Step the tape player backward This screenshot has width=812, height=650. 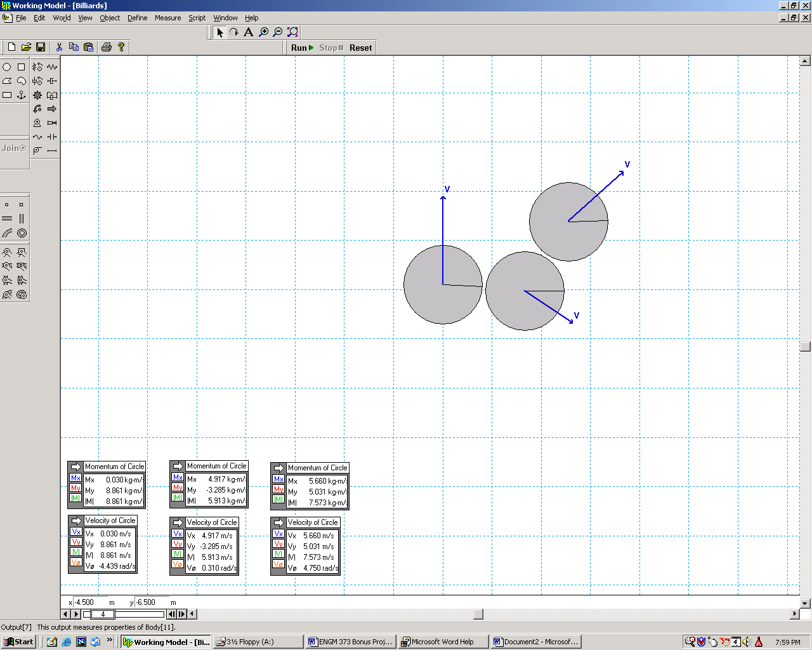tap(171, 614)
